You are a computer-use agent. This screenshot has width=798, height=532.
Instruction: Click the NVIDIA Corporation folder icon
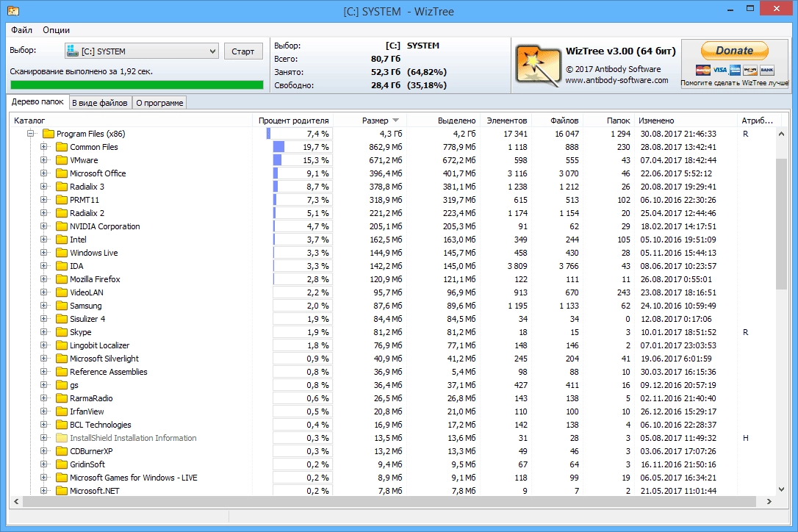(62, 226)
